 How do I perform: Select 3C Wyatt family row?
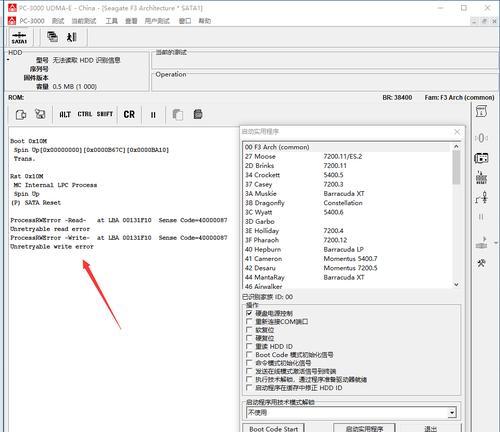click(x=347, y=212)
